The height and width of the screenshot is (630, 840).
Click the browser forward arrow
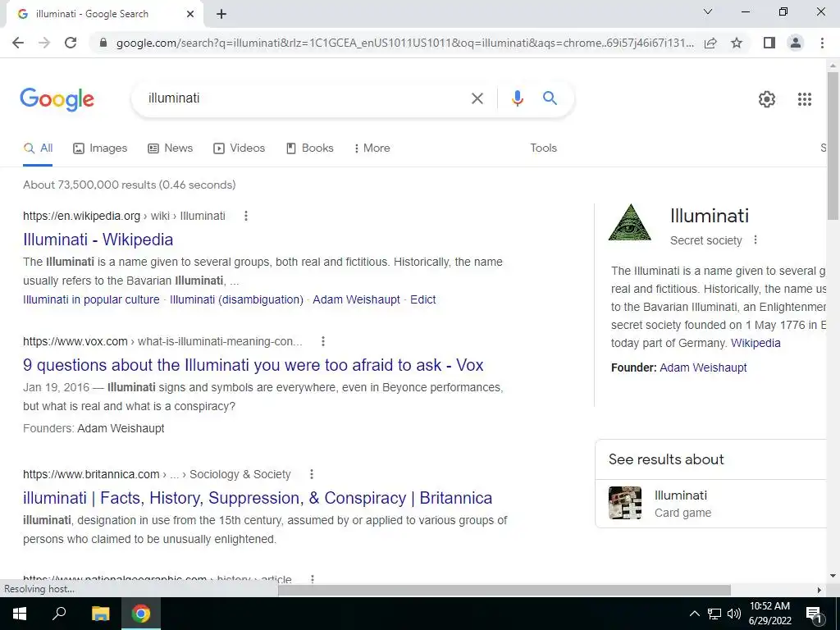tap(44, 43)
